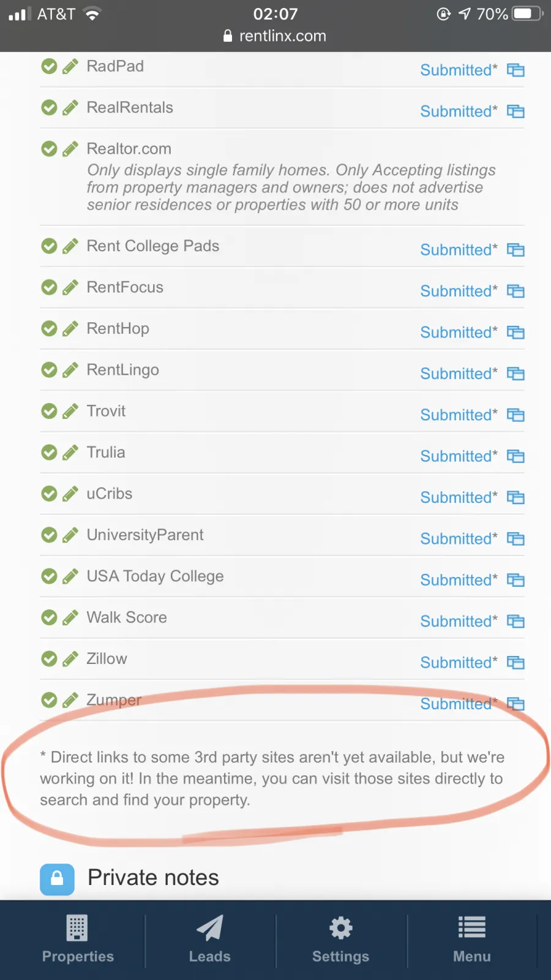Viewport: 551px width, 980px height.
Task: Click the pencil icon next to uCribs
Action: click(70, 494)
